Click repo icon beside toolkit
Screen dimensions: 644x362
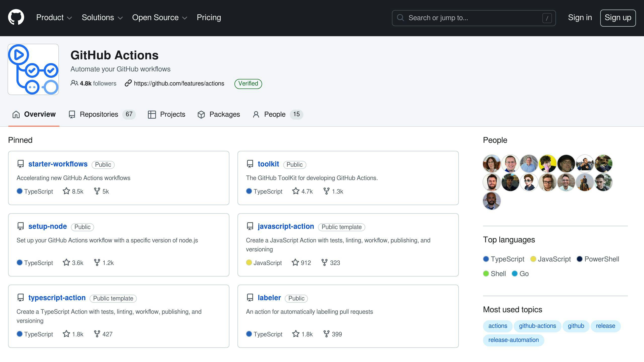[x=250, y=164]
